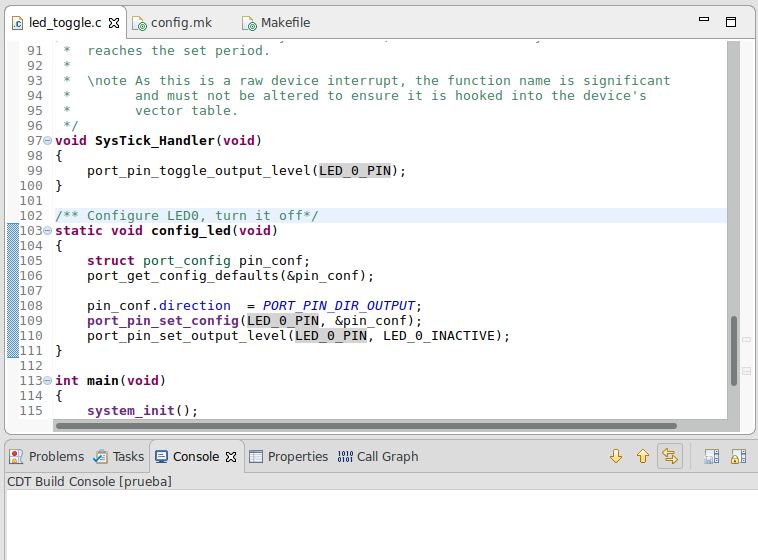Close the Console view
Screen dimensions: 758x560
coord(232,457)
